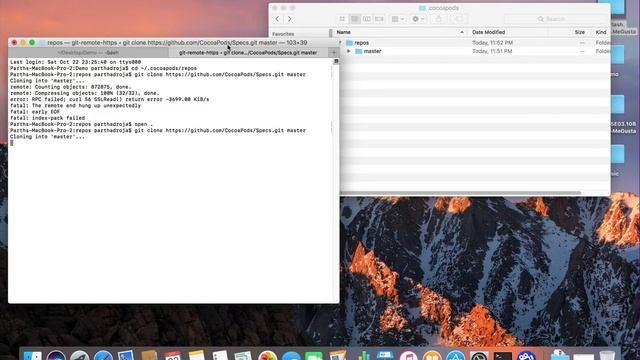640x360 pixels.
Task: Switch Finder to cover flow view
Action: [x=379, y=19]
